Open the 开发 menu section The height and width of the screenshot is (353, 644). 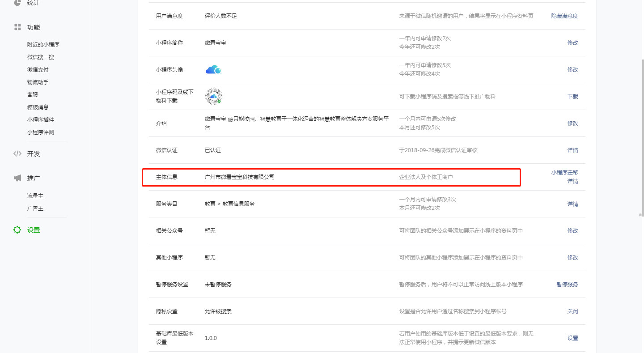pyautogui.click(x=34, y=153)
